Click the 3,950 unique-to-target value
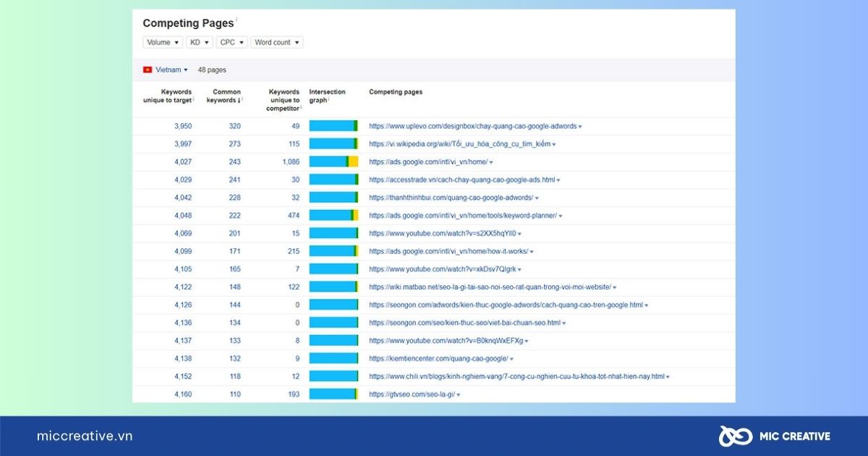Screen dimensions: 868x456 [x=183, y=126]
